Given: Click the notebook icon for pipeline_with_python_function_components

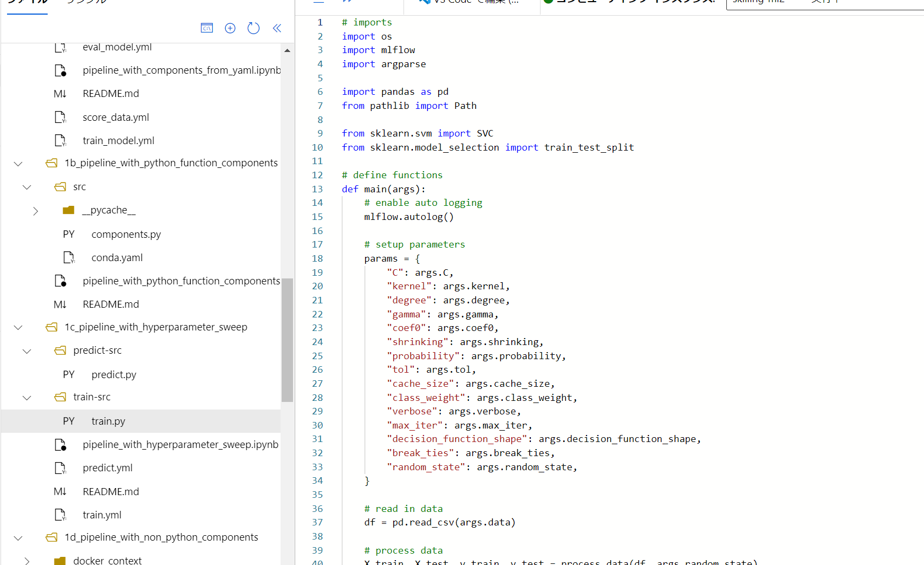Looking at the screenshot, I should (x=61, y=281).
